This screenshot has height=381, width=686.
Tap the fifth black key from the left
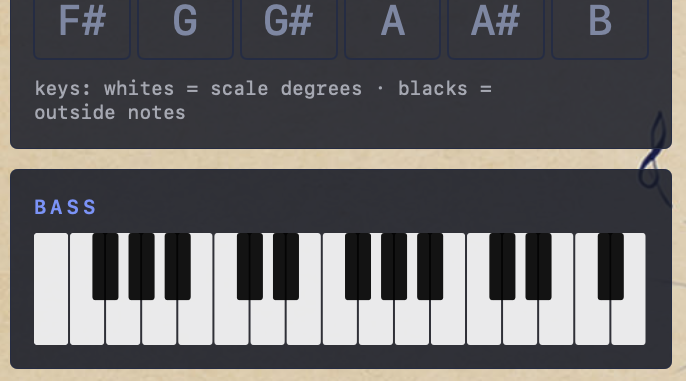(x=286, y=266)
